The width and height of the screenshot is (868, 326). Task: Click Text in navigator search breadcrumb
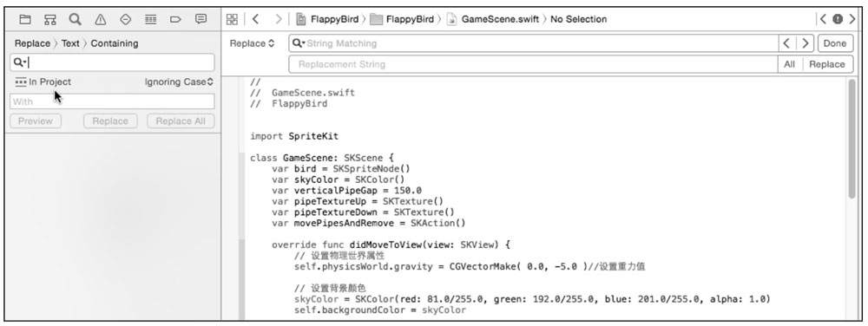click(70, 43)
